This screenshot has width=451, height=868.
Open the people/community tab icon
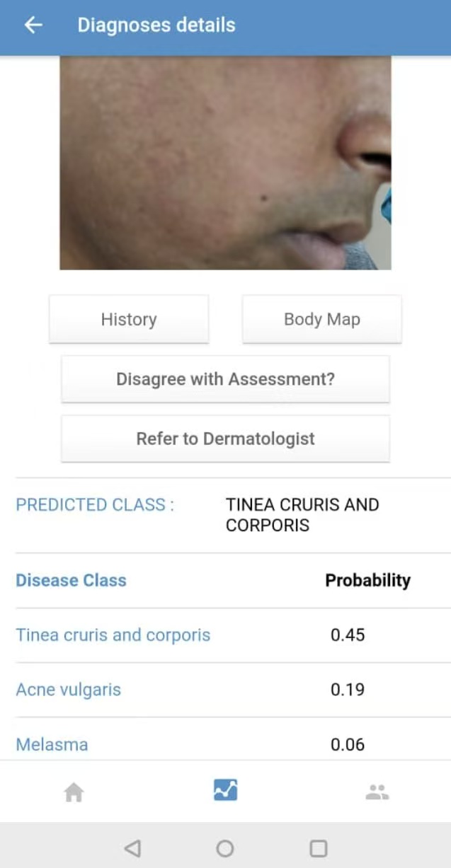point(377,792)
